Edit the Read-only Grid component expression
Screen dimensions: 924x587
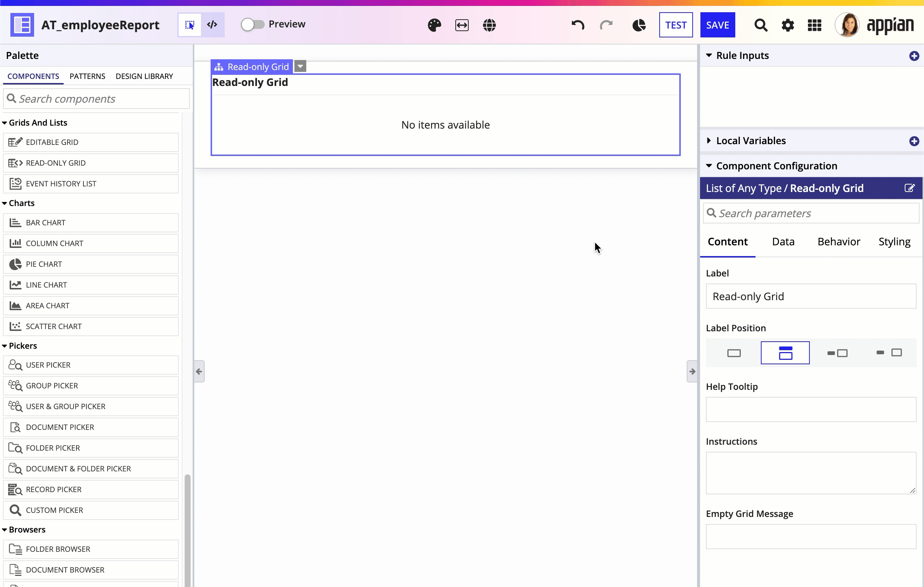coord(910,188)
